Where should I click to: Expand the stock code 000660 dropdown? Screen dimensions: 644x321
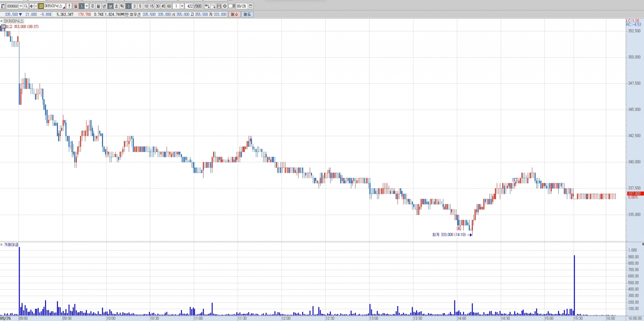click(21, 6)
